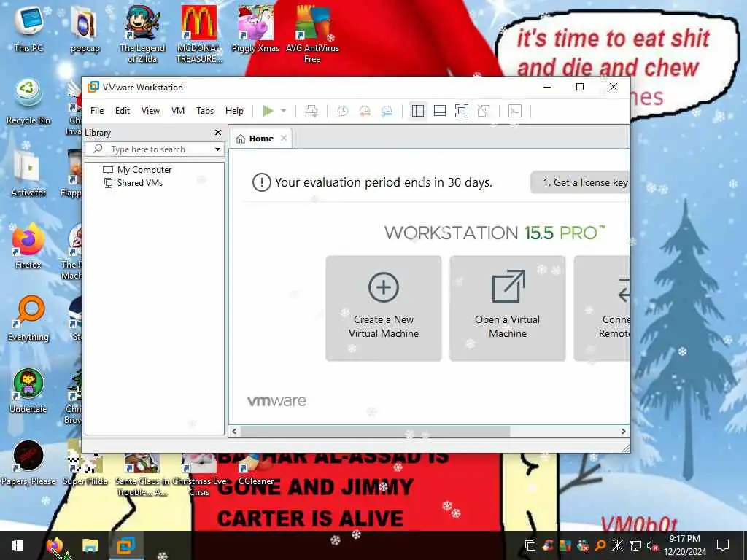Image resolution: width=747 pixels, height=560 pixels.
Task: Select the McDonald Treasure desktop icon
Action: click(x=198, y=34)
